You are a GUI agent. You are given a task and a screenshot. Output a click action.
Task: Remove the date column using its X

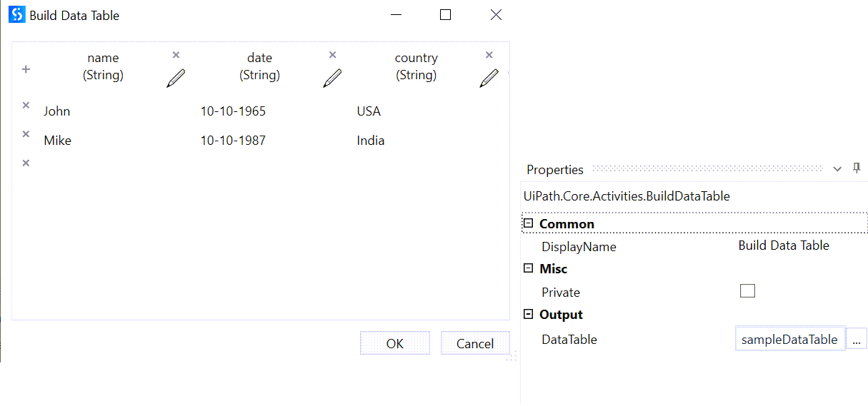click(x=332, y=55)
